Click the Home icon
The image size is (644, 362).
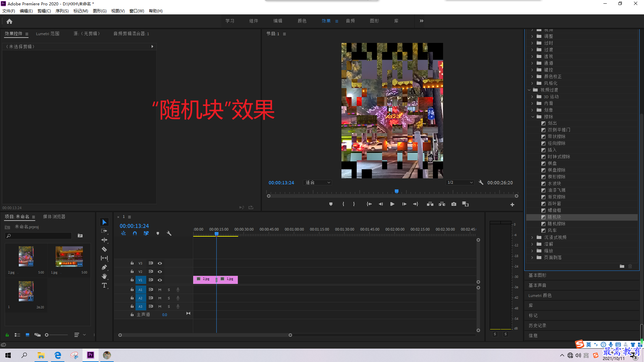(9, 21)
